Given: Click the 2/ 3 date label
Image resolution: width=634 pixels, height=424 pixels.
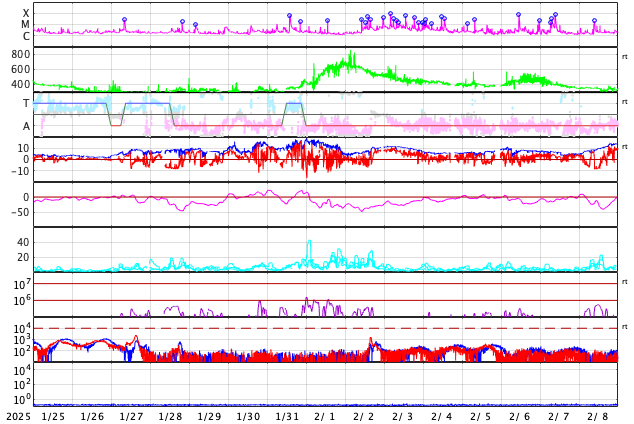Looking at the screenshot, I should pyautogui.click(x=402, y=417).
